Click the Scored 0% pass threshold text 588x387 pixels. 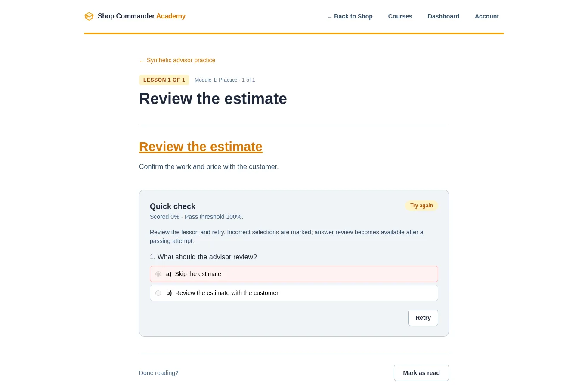pyautogui.click(x=196, y=217)
